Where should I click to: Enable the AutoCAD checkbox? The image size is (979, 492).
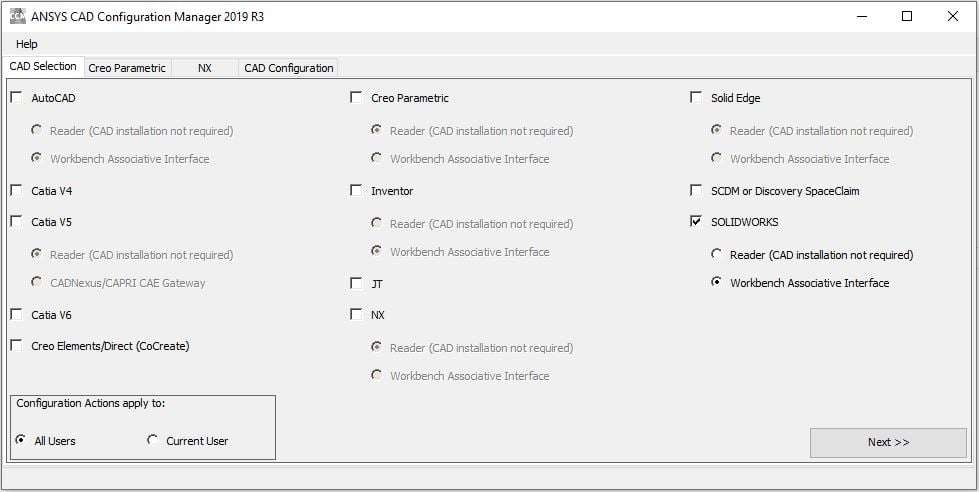16,97
